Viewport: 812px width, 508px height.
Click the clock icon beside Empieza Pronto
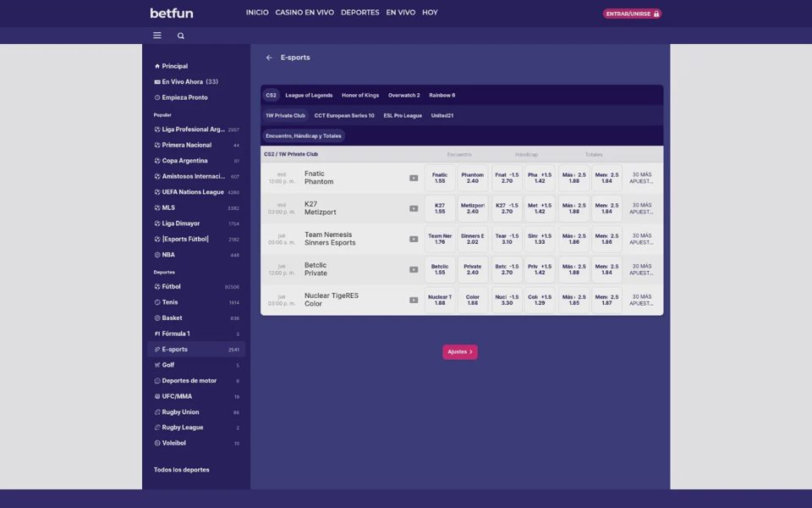click(157, 97)
